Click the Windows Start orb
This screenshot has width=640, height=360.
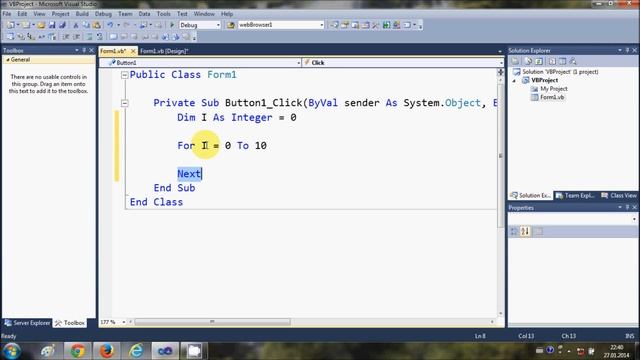click(11, 351)
